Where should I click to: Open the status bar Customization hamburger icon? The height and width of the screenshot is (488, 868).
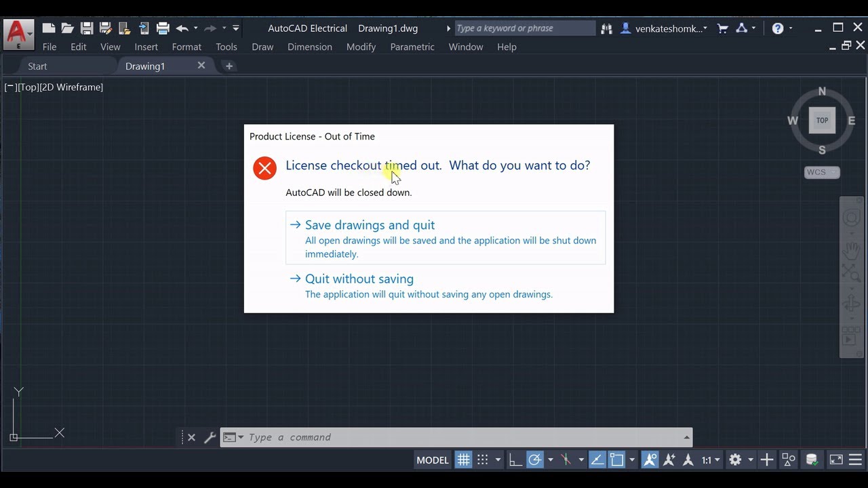tap(856, 460)
